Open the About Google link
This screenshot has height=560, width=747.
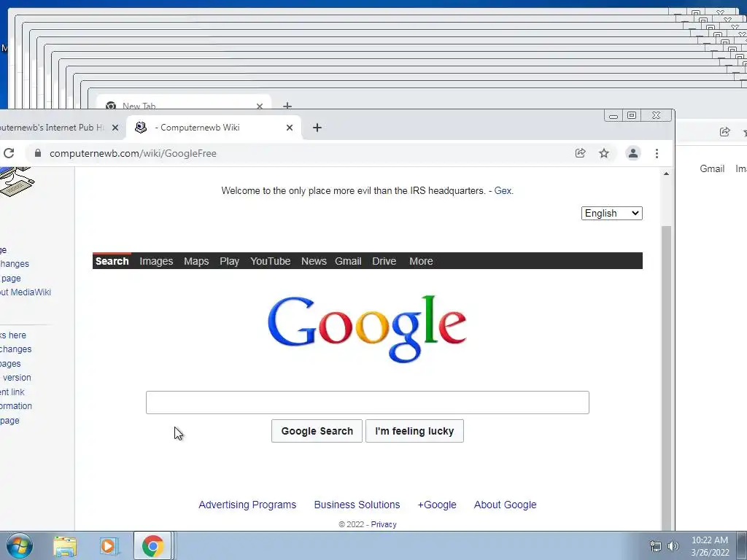[x=505, y=505]
